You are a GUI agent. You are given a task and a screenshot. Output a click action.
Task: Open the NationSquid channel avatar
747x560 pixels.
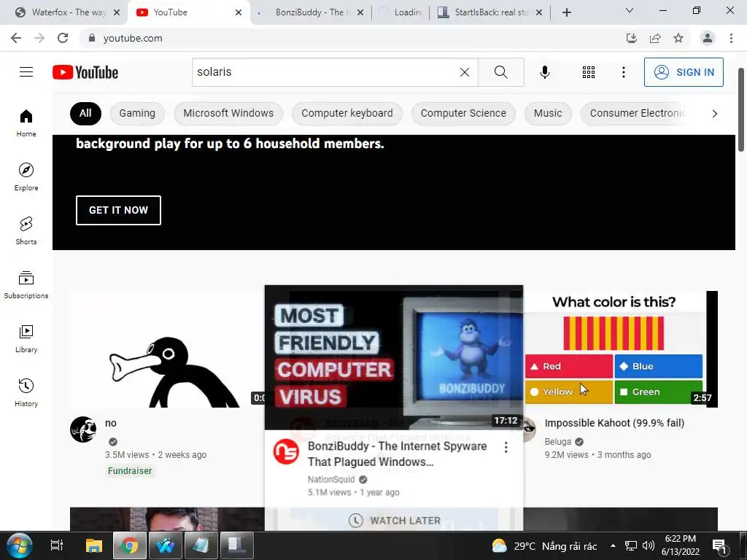(x=286, y=451)
